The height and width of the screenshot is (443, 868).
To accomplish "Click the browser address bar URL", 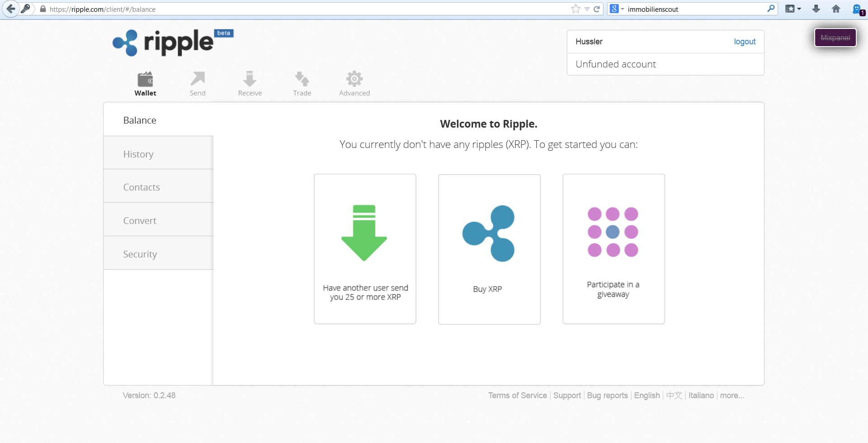I will click(103, 9).
